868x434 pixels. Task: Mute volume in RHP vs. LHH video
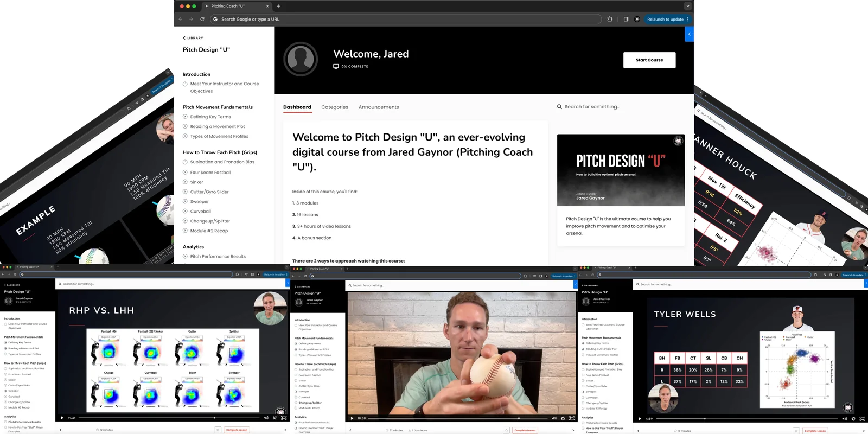tap(266, 418)
